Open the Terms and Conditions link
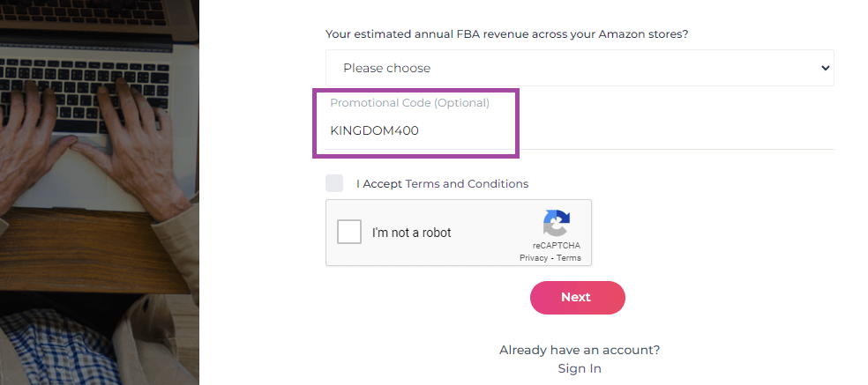The width and height of the screenshot is (868, 385). (x=467, y=183)
